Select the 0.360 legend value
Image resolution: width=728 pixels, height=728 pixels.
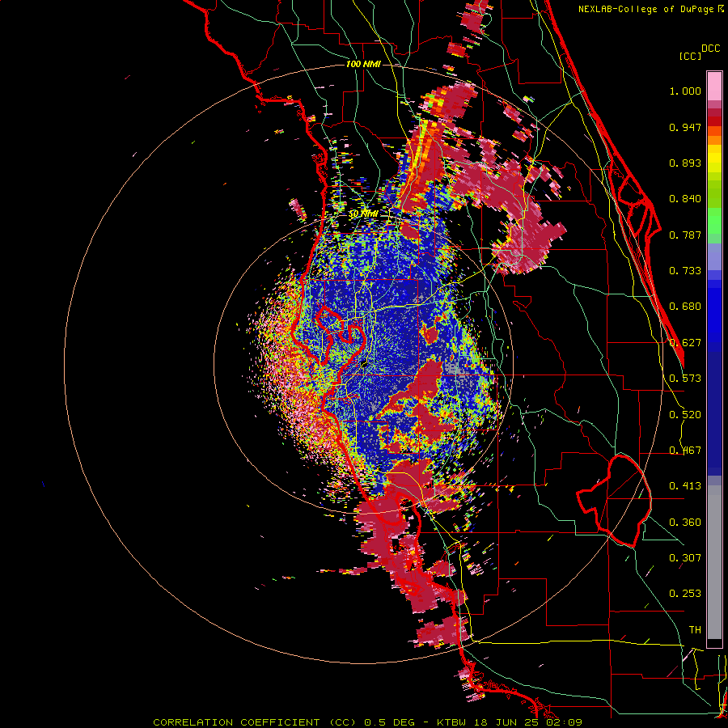685,523
